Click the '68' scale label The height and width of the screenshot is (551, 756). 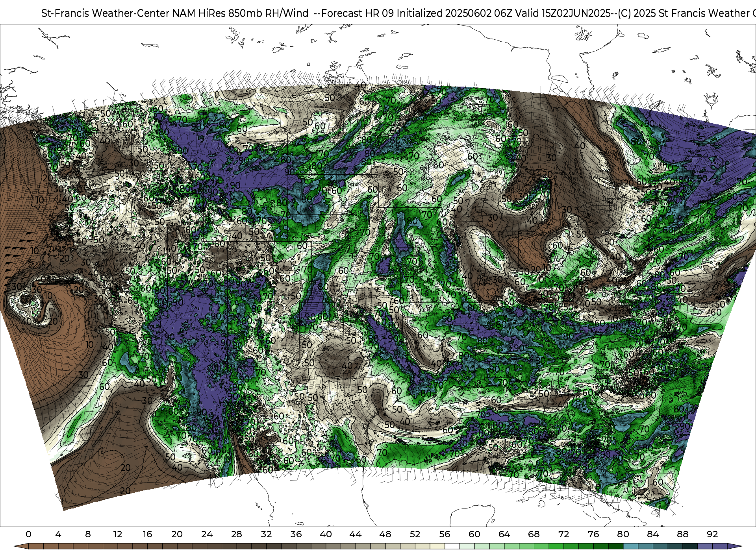pyautogui.click(x=534, y=534)
